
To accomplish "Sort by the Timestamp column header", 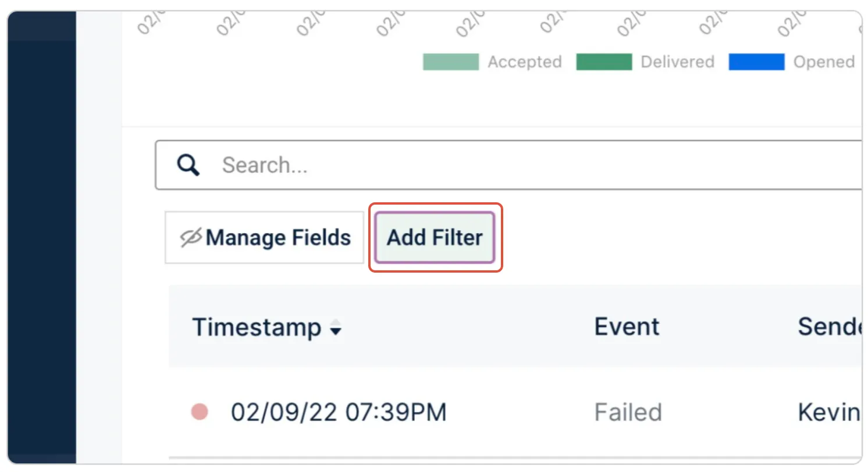I will pyautogui.click(x=257, y=327).
